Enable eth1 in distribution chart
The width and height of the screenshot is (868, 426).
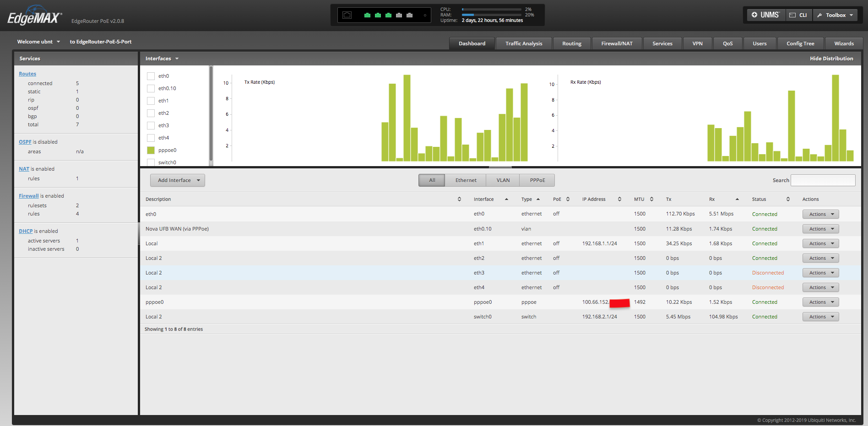pyautogui.click(x=151, y=101)
